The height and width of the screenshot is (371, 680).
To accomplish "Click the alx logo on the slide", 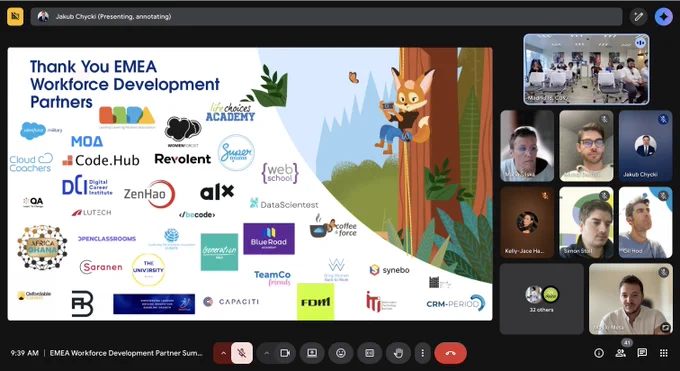I will [217, 191].
